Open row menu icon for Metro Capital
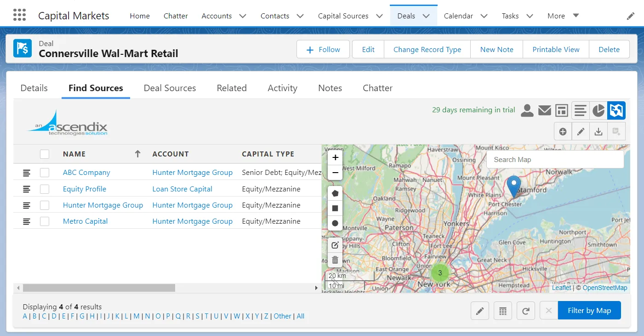644x336 pixels. (x=27, y=221)
